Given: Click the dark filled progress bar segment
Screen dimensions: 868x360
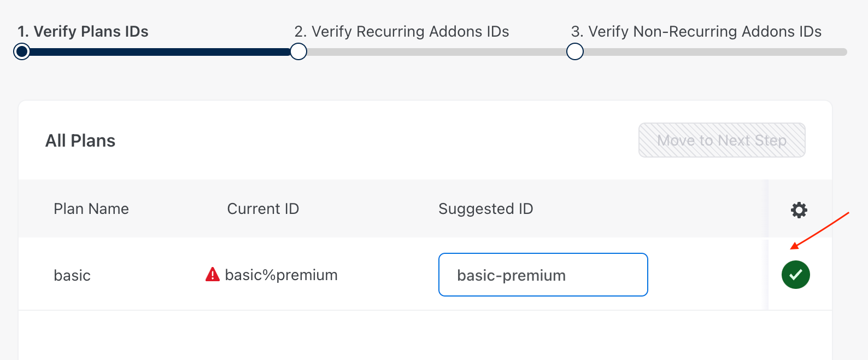Looking at the screenshot, I should coord(159,52).
